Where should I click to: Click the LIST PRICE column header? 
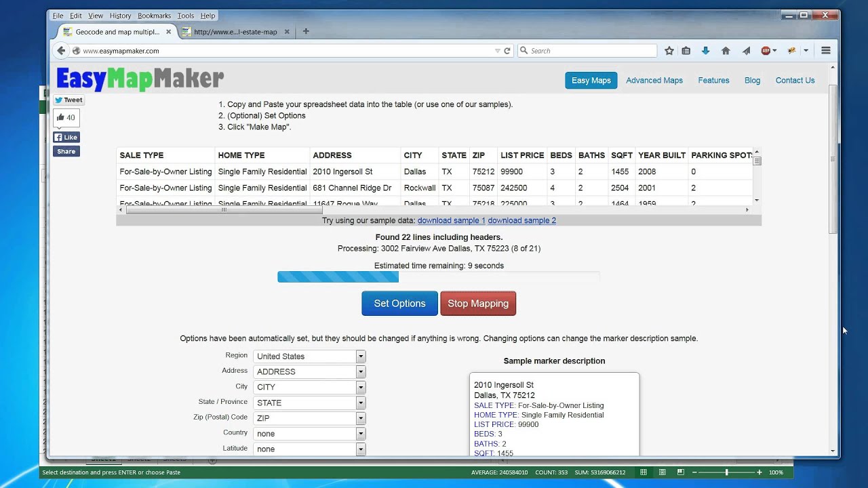click(x=522, y=155)
